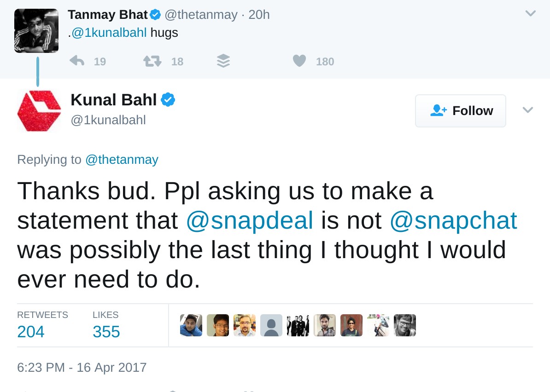Click Kunal Bahl's verified badge

168,99
